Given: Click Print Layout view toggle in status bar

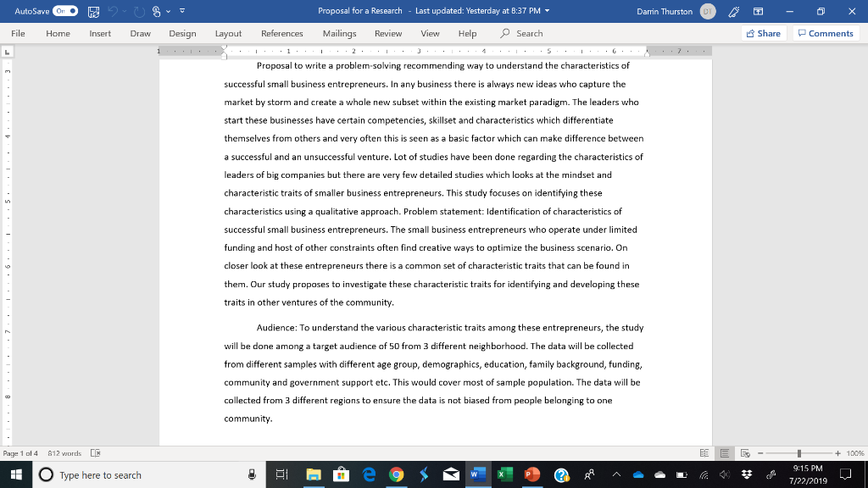Looking at the screenshot, I should point(723,452).
